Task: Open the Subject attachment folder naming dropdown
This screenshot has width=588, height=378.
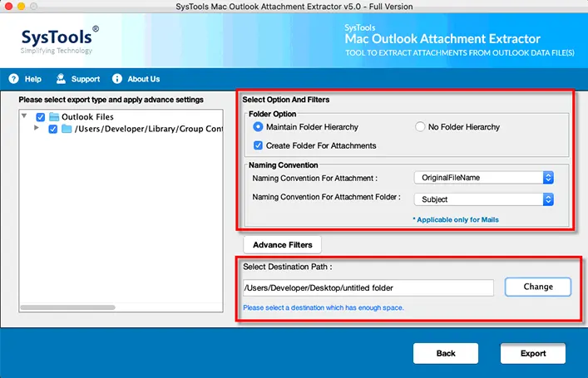Action: click(484, 199)
